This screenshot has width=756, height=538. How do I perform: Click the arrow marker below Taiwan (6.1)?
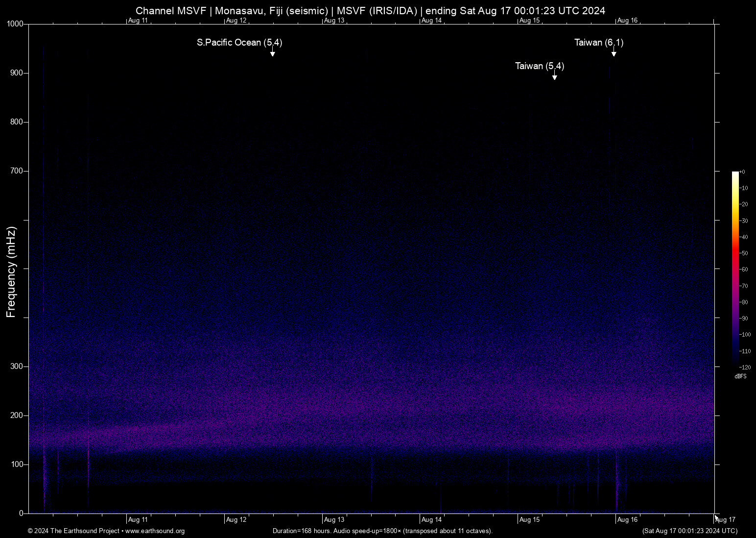(x=614, y=53)
